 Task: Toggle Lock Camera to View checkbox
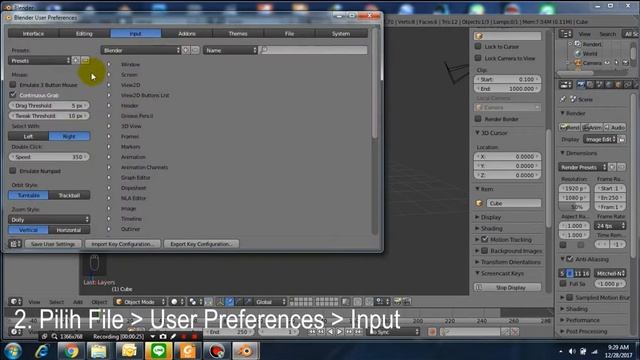[x=478, y=58]
